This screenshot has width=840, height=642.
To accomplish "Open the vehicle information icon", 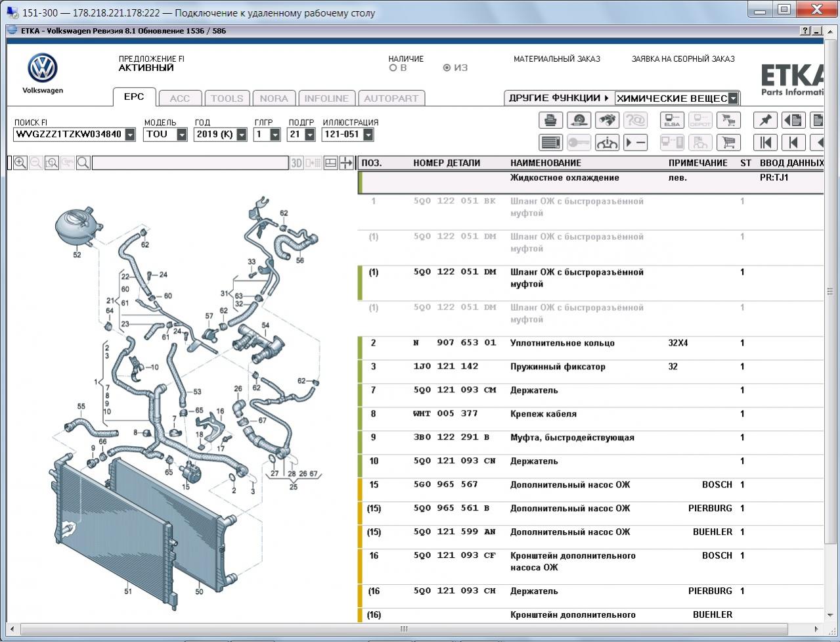I will (x=607, y=142).
